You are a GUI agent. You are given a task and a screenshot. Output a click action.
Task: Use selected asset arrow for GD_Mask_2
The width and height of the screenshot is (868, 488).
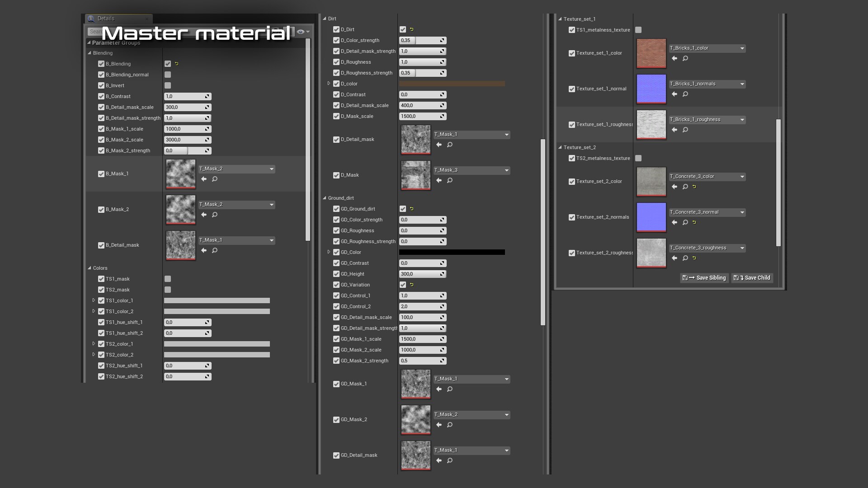tap(439, 425)
